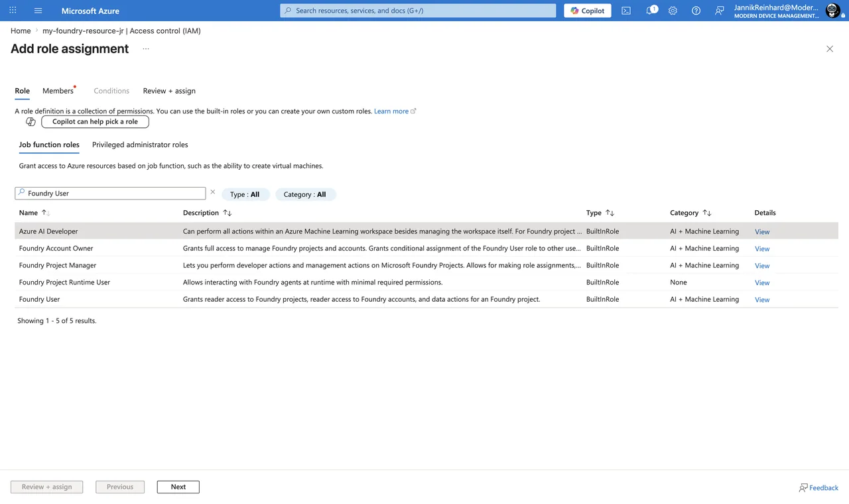
Task: Select the Foundry Project Manager role row
Action: (426, 265)
